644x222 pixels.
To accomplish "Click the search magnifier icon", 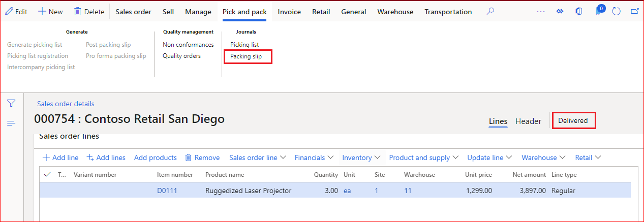I will [x=490, y=11].
